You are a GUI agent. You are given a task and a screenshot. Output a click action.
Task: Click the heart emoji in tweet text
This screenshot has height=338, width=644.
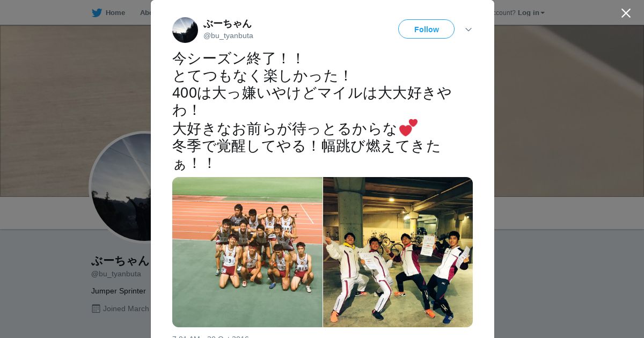coord(408,128)
